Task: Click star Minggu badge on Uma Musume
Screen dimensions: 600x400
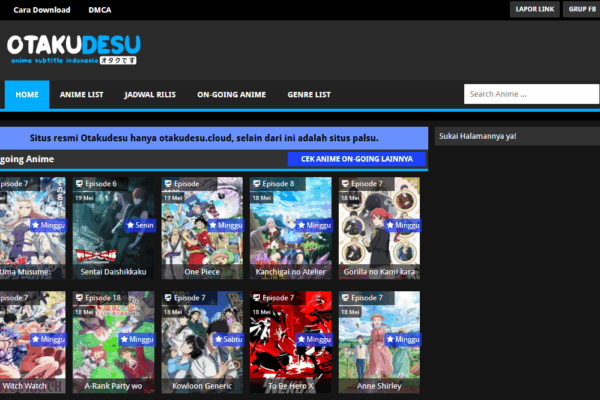Action: tap(49, 225)
